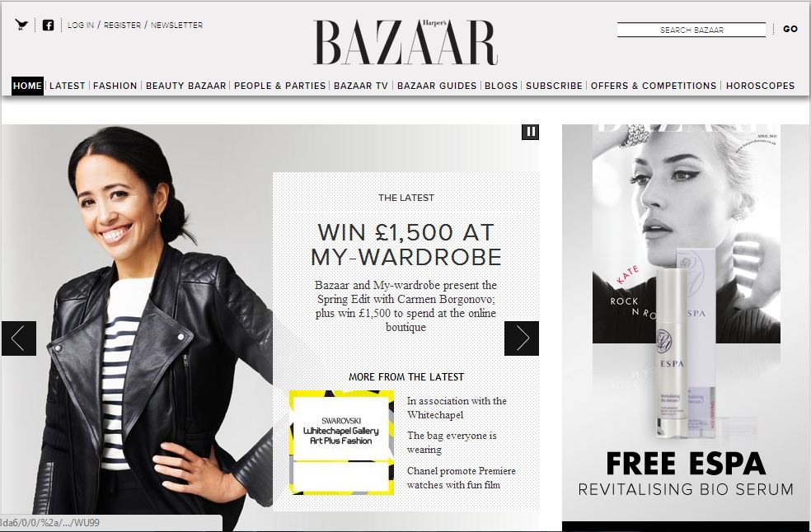The width and height of the screenshot is (811, 532).
Task: Open the Fashion menu item
Action: pos(115,86)
